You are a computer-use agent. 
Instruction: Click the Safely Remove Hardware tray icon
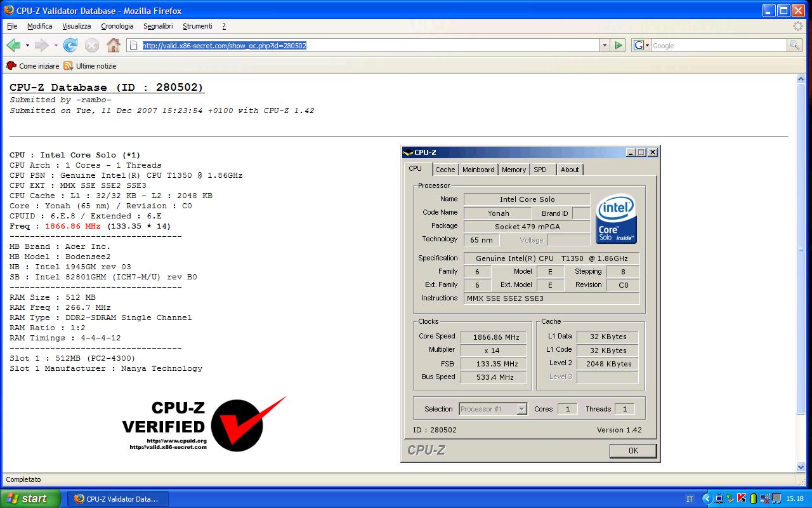pos(730,498)
